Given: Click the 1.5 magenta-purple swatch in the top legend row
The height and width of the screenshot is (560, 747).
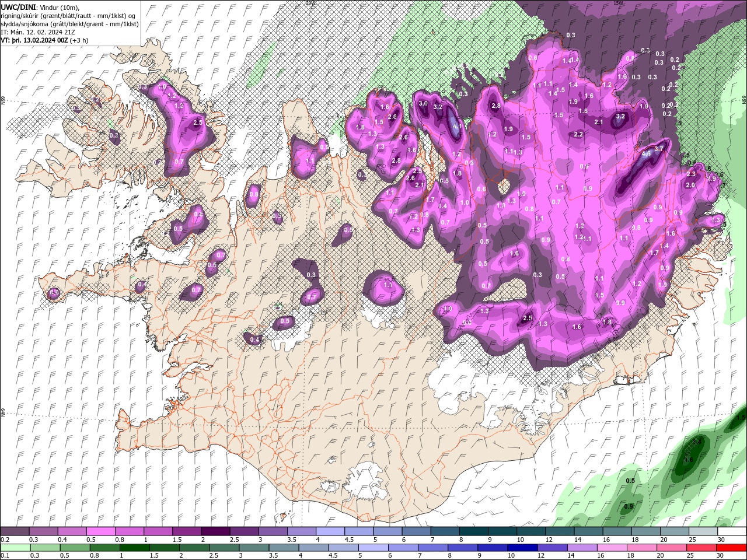Looking at the screenshot, I should 187,531.
